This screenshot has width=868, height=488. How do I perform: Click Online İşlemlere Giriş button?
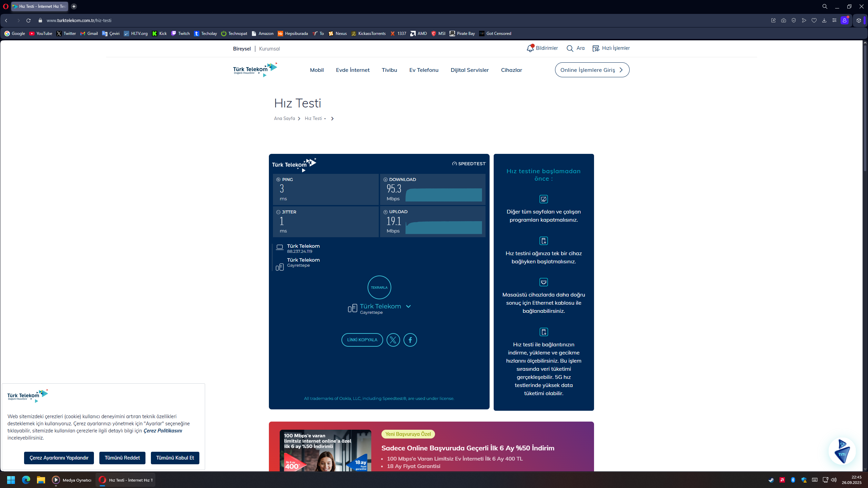click(x=592, y=70)
